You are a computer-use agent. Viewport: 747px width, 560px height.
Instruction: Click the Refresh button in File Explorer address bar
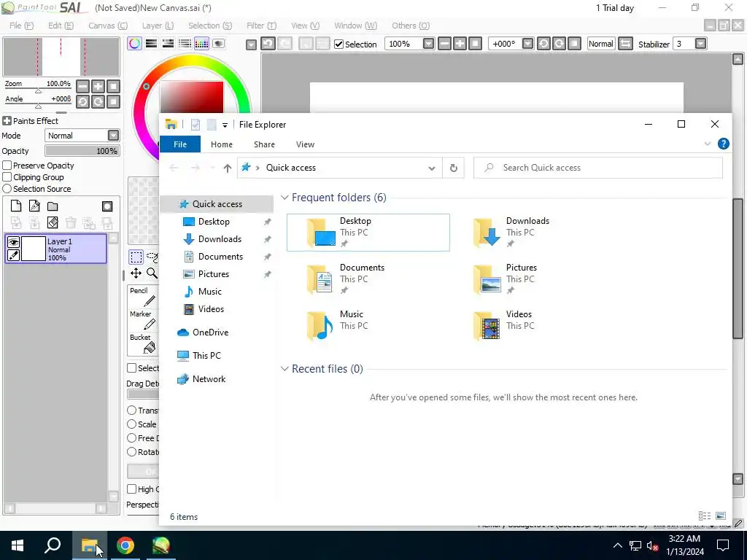pos(454,168)
